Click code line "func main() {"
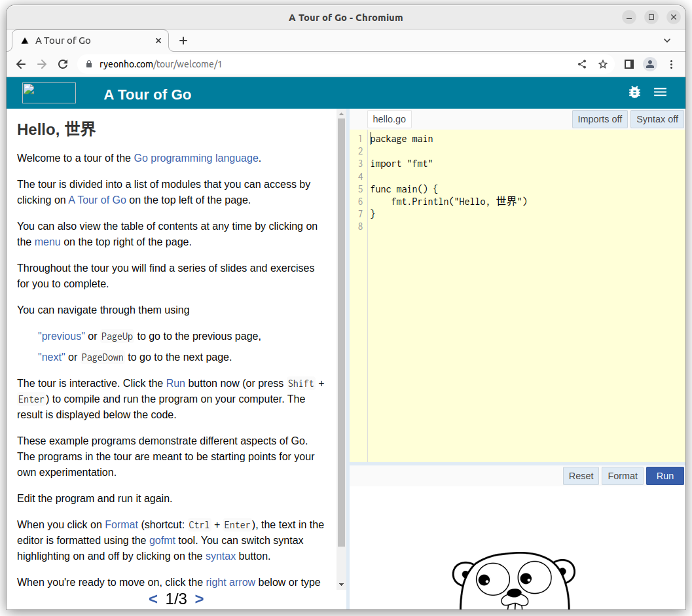Image resolution: width=692 pixels, height=616 pixels. pyautogui.click(x=404, y=189)
